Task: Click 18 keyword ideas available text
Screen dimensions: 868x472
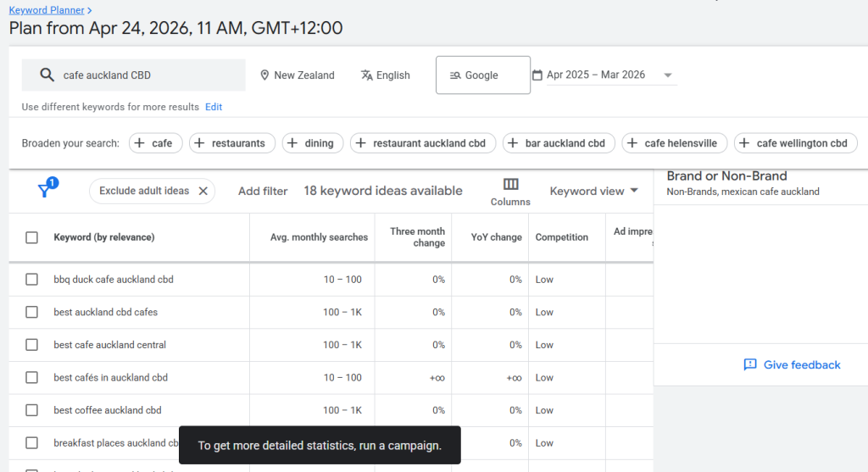Action: pyautogui.click(x=383, y=191)
